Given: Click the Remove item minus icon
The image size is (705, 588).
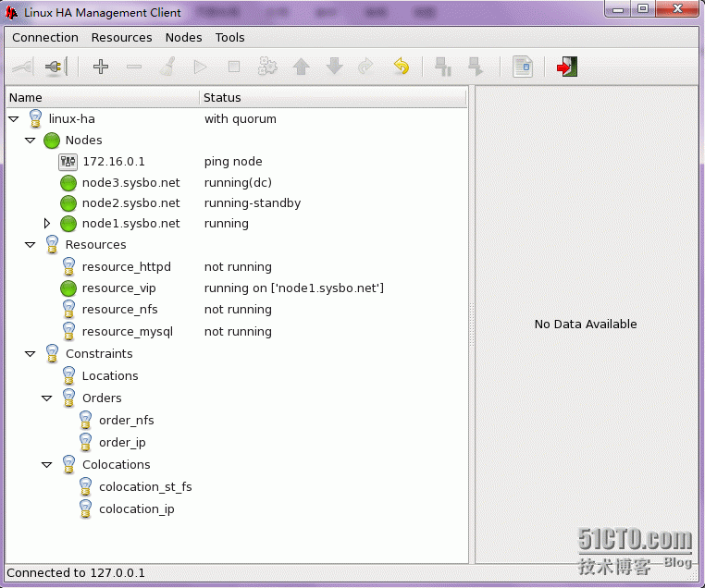Looking at the screenshot, I should pyautogui.click(x=134, y=67).
